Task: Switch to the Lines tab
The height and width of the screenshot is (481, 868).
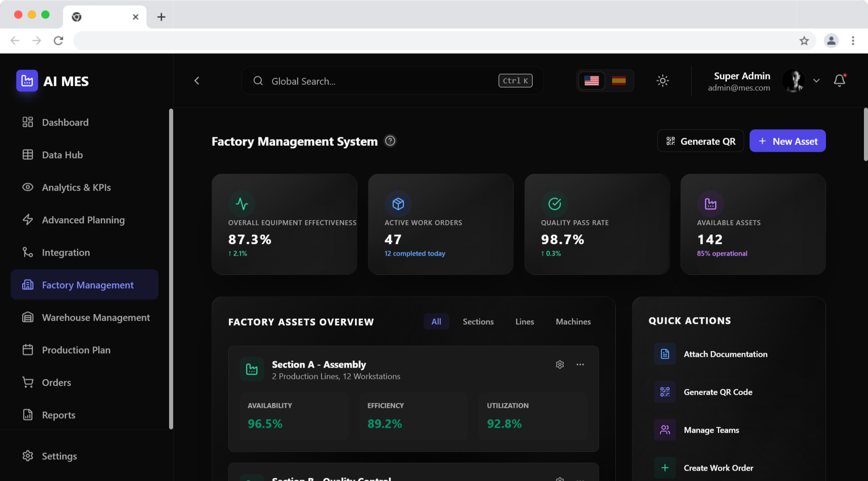Action: tap(524, 322)
